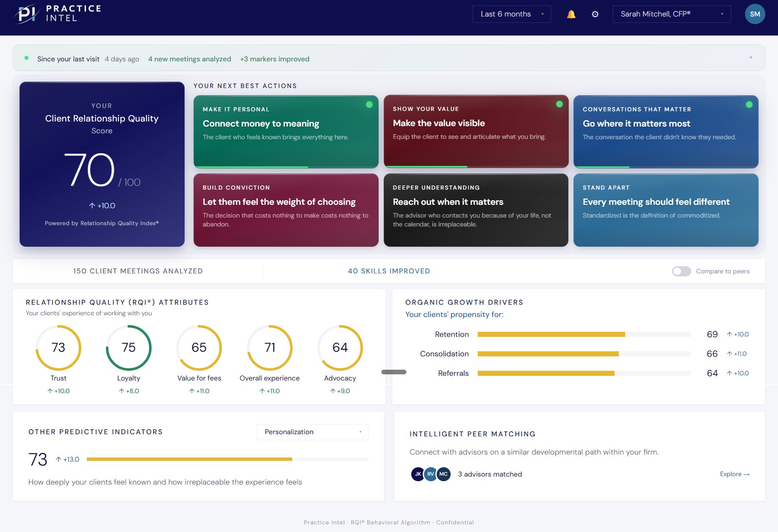Open the +3 markers improved link
The width and height of the screenshot is (778, 532).
click(275, 59)
